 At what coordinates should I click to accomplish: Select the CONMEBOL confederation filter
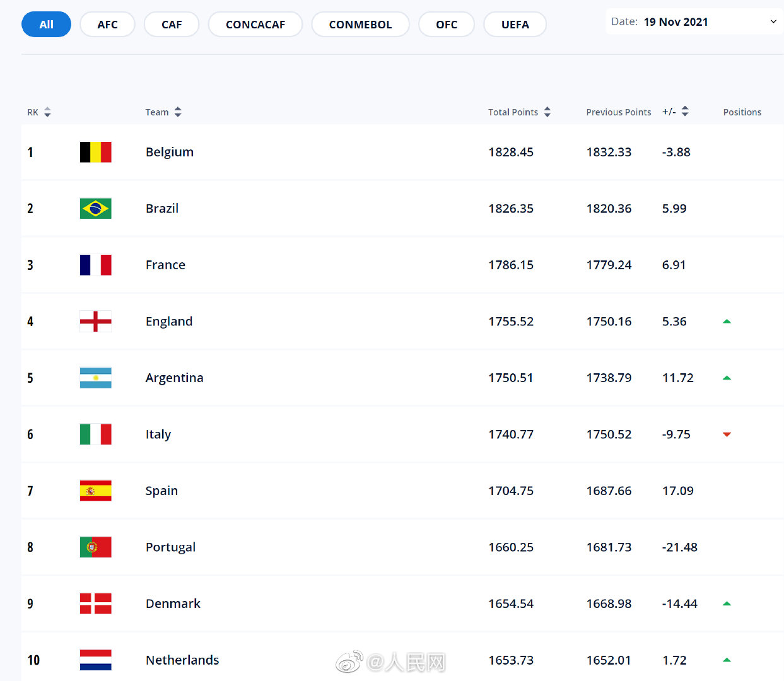tap(360, 25)
